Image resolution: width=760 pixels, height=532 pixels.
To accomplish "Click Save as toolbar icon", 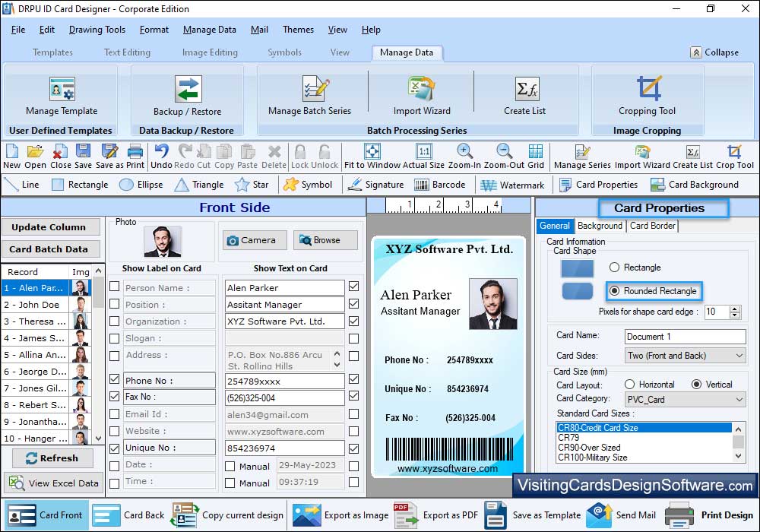I will coord(109,157).
